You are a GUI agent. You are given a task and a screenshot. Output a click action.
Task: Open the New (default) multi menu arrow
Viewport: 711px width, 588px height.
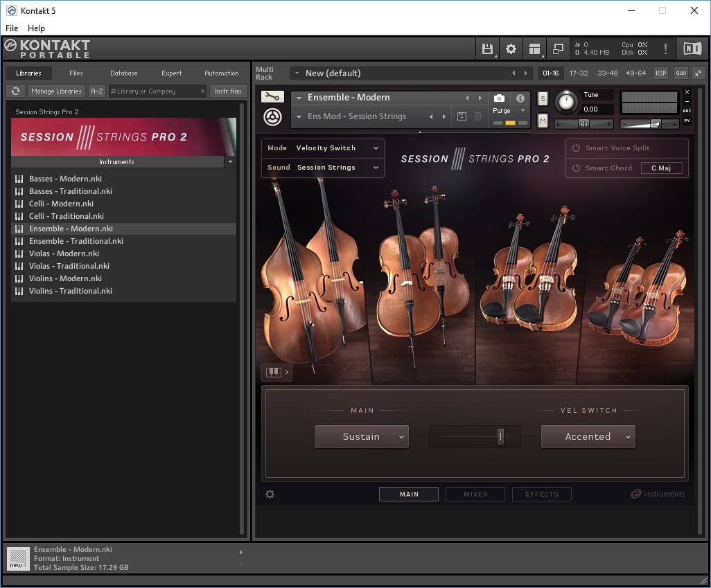tap(297, 73)
